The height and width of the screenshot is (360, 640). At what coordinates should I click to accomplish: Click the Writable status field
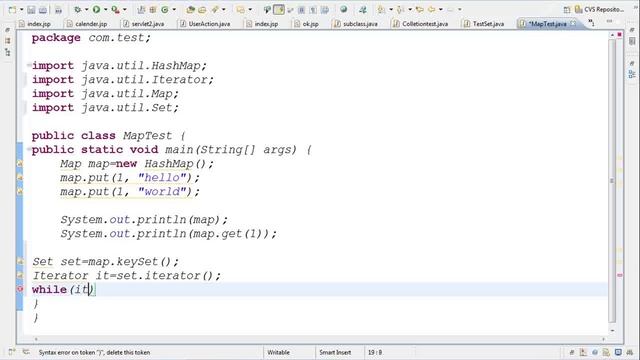(279, 352)
